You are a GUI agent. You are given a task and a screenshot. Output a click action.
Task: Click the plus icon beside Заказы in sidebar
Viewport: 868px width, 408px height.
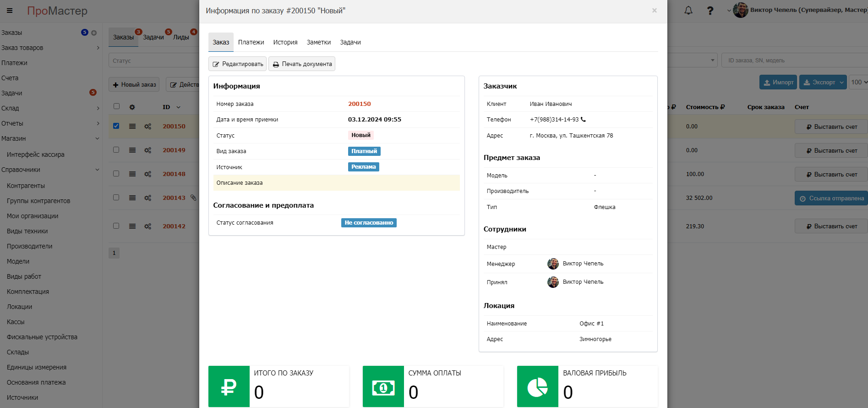(94, 33)
